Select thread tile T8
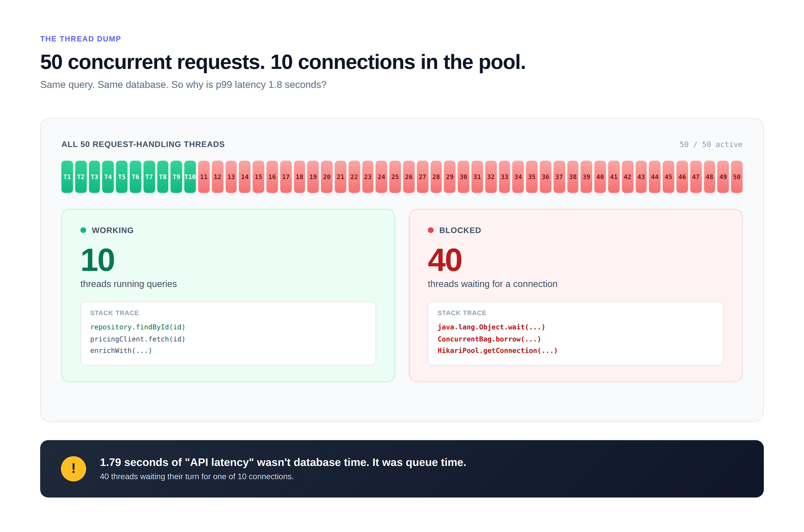This screenshot has width=804, height=532. point(163,177)
